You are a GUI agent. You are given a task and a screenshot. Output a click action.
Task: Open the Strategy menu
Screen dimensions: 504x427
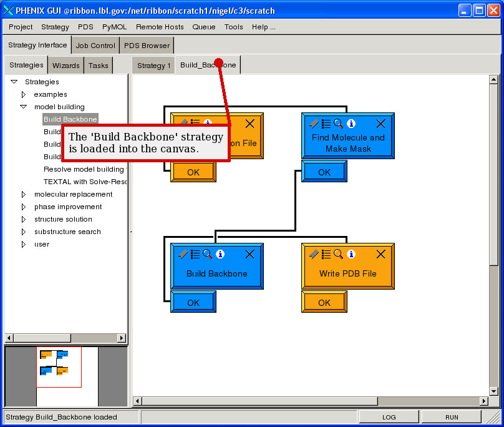(x=55, y=27)
